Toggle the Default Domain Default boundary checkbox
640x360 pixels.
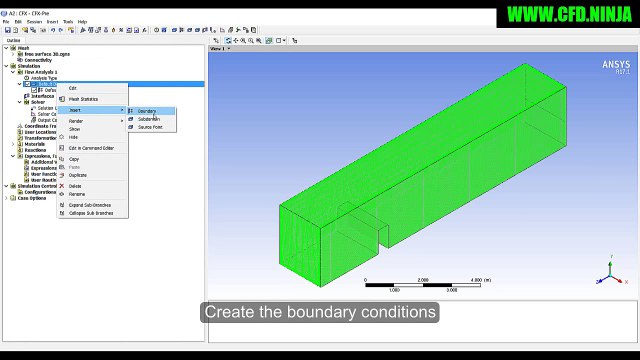[34, 90]
